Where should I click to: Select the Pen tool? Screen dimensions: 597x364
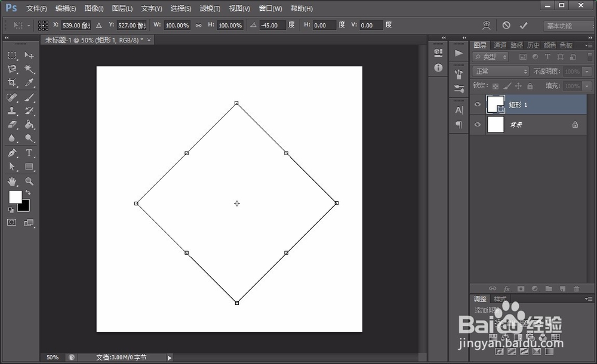click(x=13, y=153)
